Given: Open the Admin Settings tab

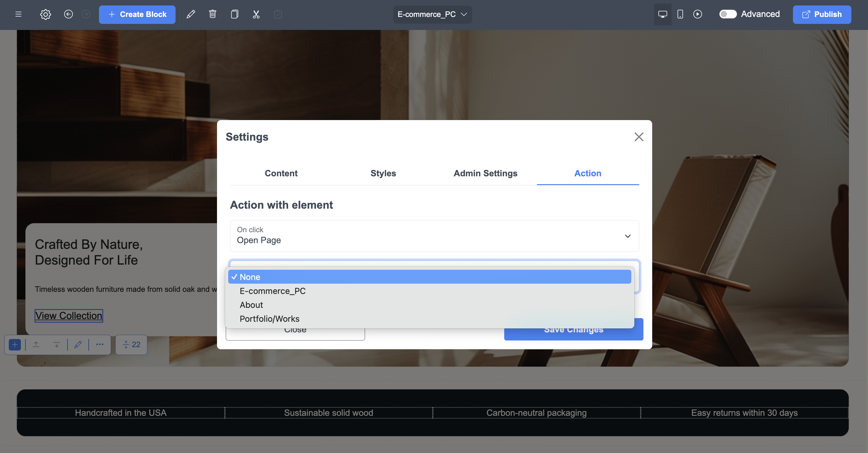Looking at the screenshot, I should click(485, 173).
